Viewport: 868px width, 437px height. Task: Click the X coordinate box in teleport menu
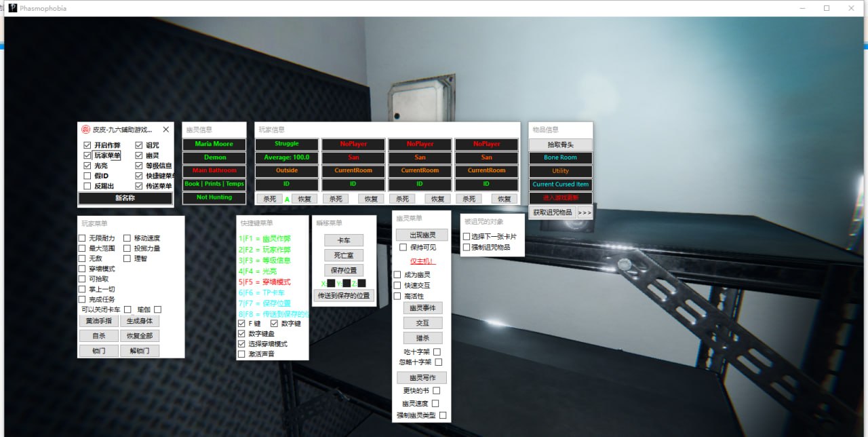point(331,283)
